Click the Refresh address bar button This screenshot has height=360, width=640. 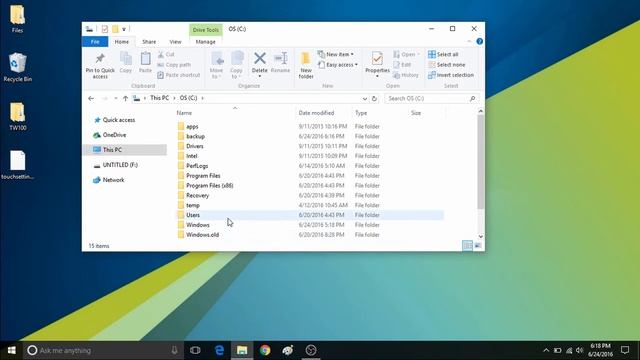pyautogui.click(x=374, y=98)
